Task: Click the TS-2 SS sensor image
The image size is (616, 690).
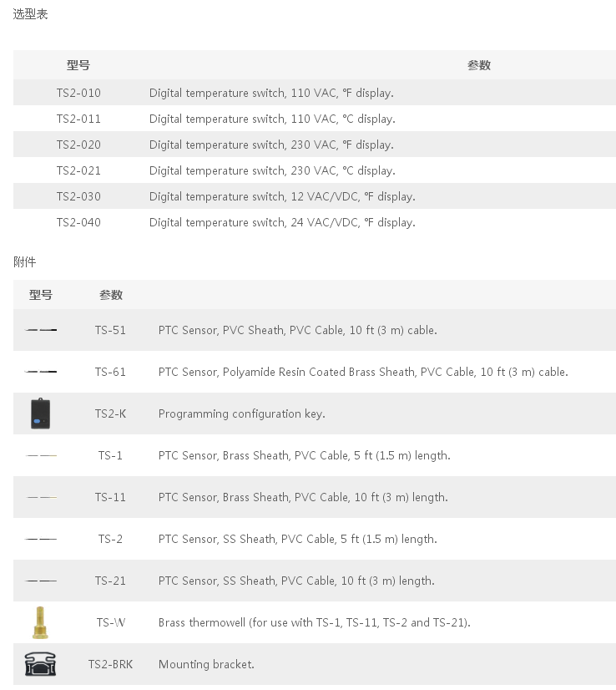Action: point(41,539)
